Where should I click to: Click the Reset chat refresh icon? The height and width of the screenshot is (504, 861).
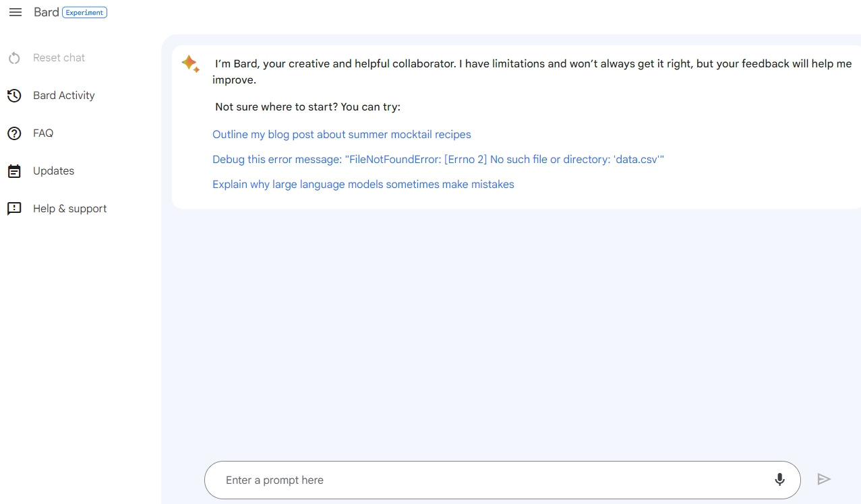tap(14, 58)
